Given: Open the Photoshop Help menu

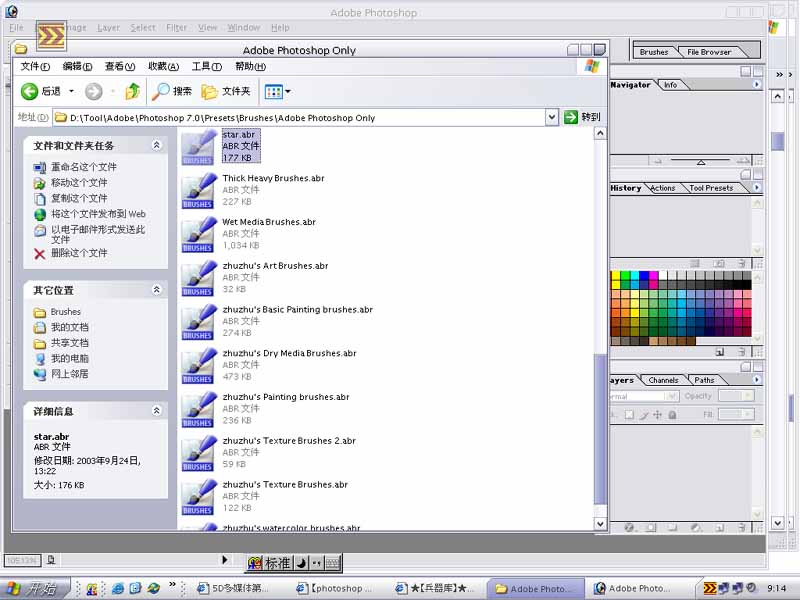Looking at the screenshot, I should pos(280,28).
